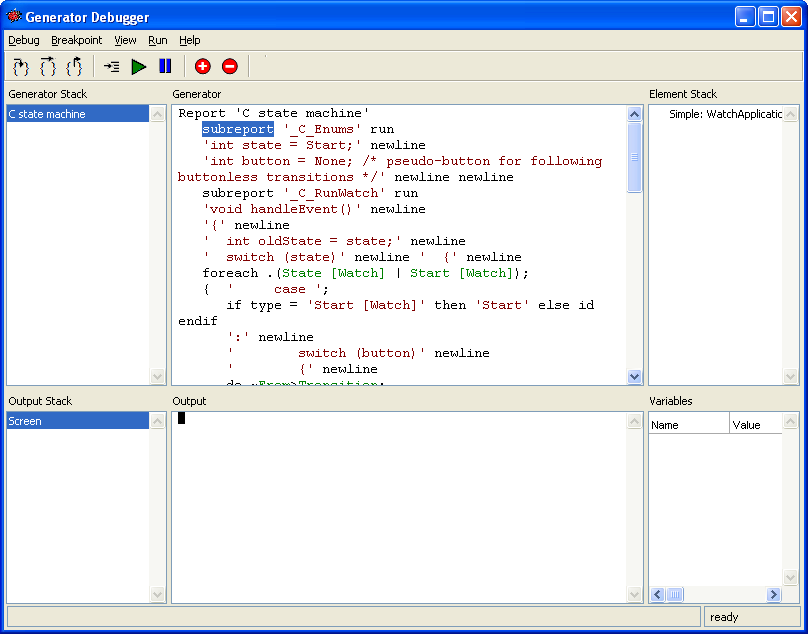Open the Help menu
Image resolution: width=808 pixels, height=634 pixels.
(190, 40)
